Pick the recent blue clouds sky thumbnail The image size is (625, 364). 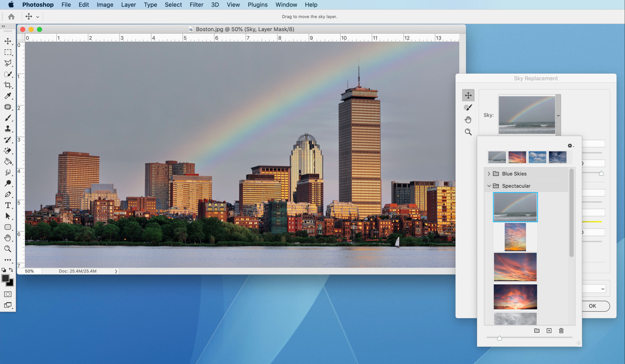tap(537, 157)
